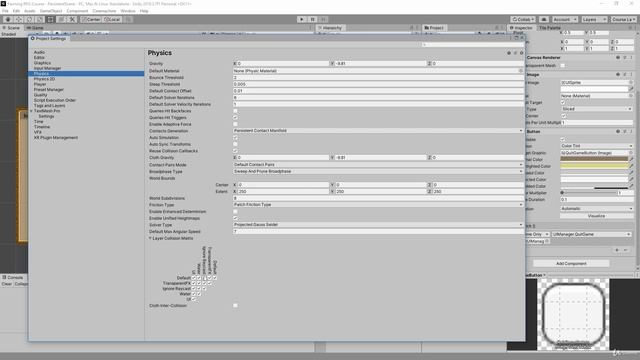Screen dimensions: 640x360
Task: Open Physics settings gear menu icon
Action: point(521,53)
